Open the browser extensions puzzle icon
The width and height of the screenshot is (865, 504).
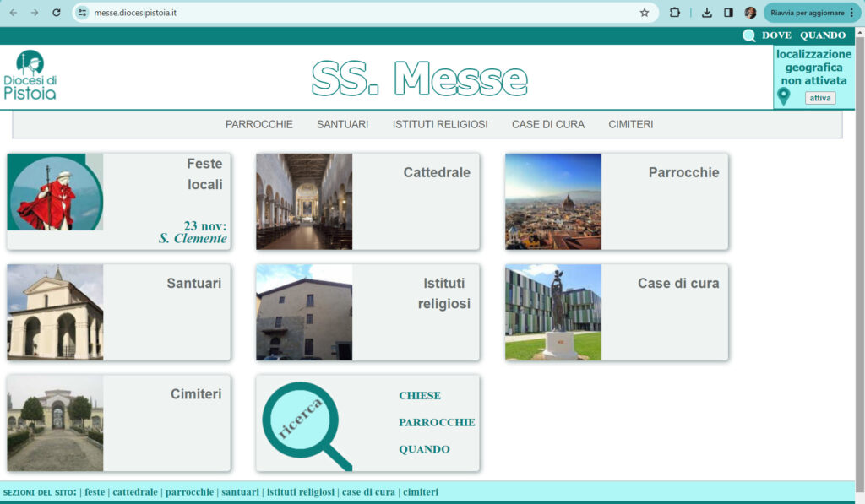coord(675,13)
